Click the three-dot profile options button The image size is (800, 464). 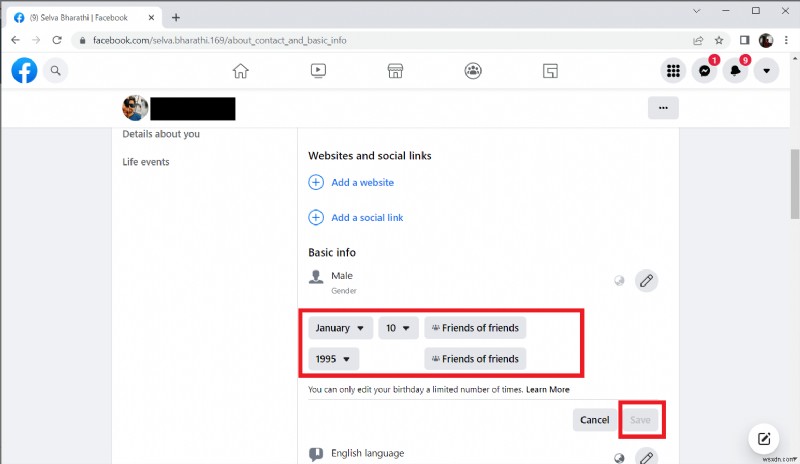663,108
